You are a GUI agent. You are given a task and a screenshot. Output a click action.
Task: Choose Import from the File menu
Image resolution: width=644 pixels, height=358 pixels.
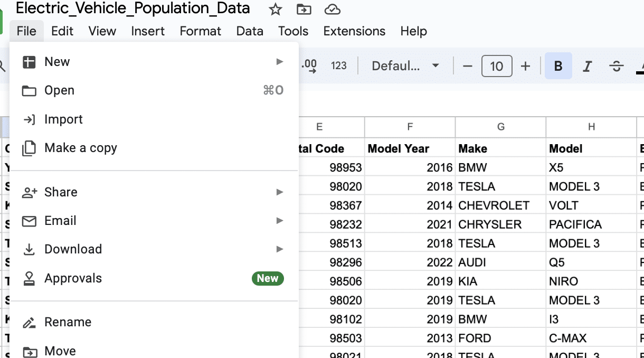coord(154,119)
